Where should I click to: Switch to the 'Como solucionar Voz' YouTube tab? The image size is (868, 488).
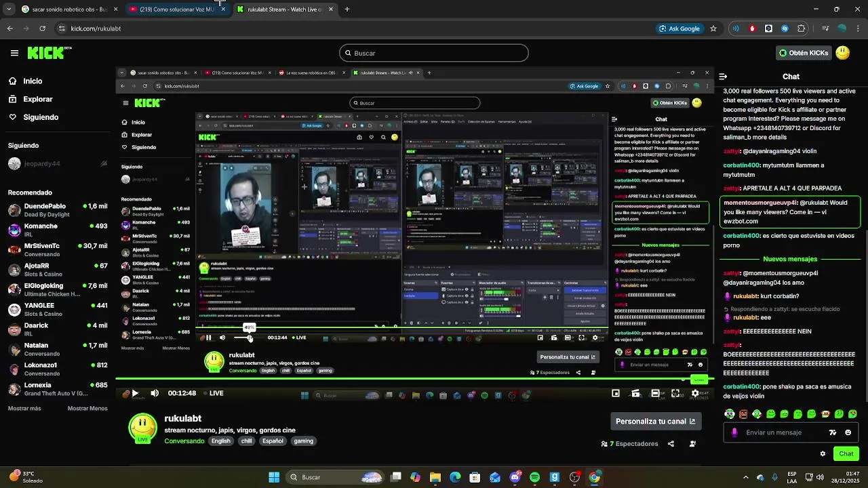[178, 9]
